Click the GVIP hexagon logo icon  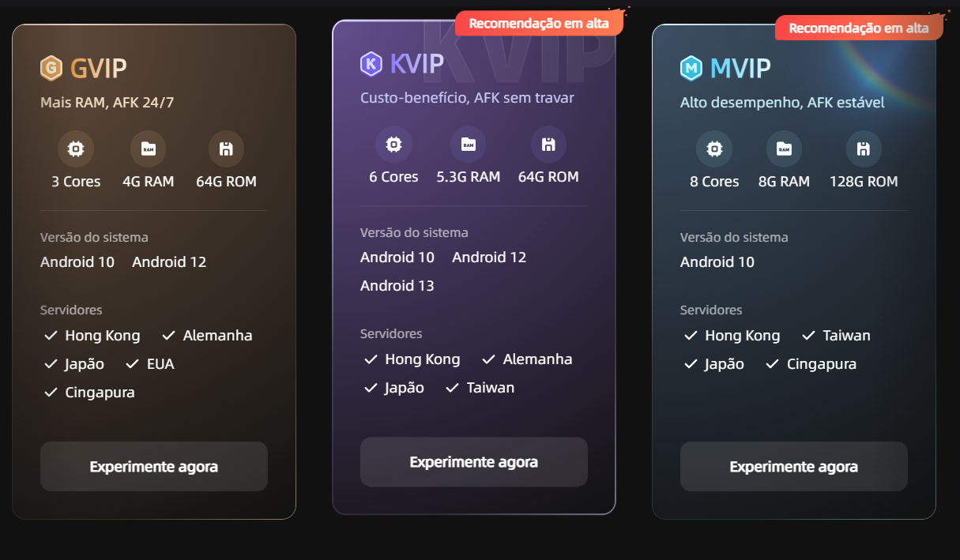point(51,69)
